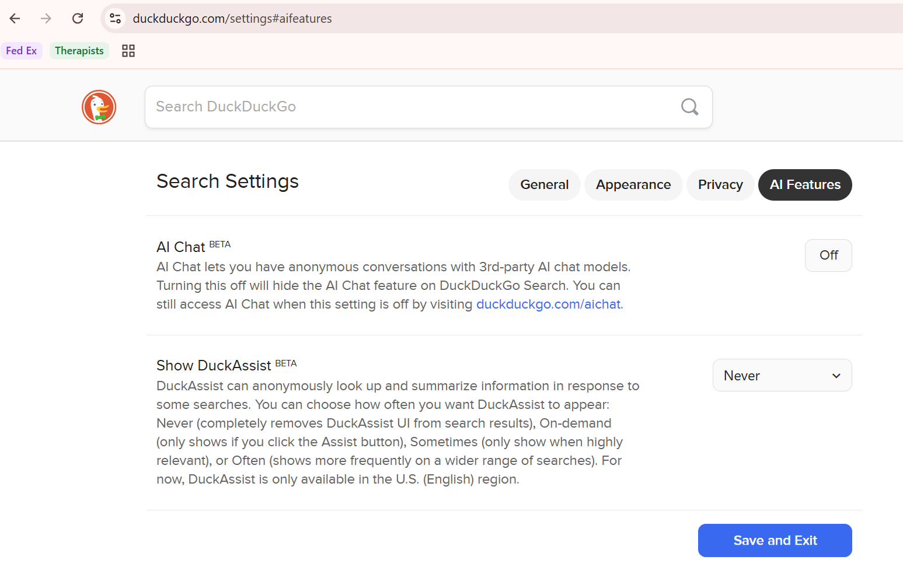Switch to the Privacy settings tab
Image resolution: width=903 pixels, height=588 pixels.
tap(720, 185)
